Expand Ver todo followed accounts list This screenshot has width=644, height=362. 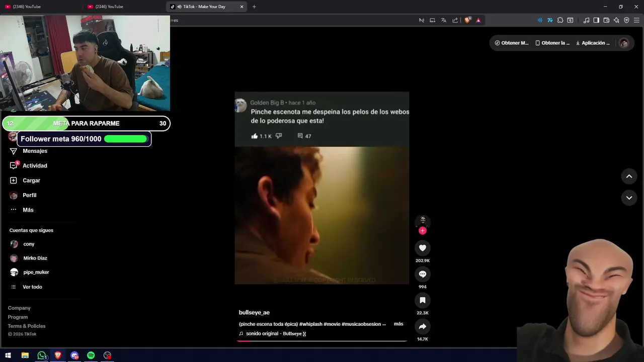tap(26, 287)
